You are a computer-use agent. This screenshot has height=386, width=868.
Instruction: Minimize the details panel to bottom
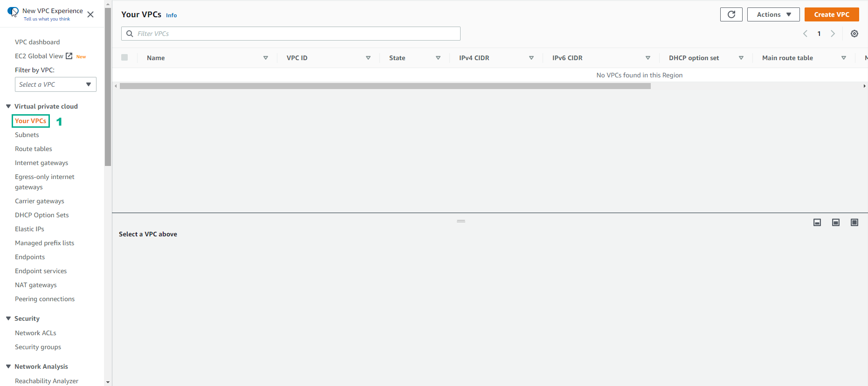(817, 222)
